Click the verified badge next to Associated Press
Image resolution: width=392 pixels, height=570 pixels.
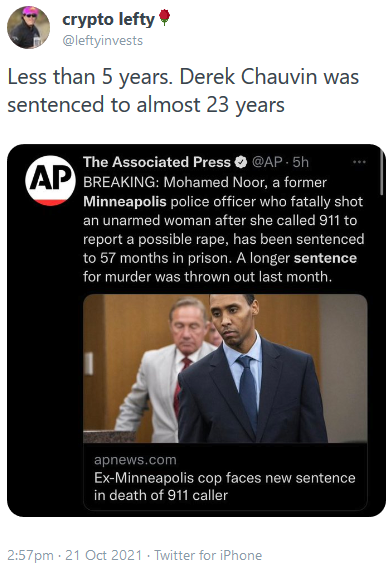click(x=241, y=162)
